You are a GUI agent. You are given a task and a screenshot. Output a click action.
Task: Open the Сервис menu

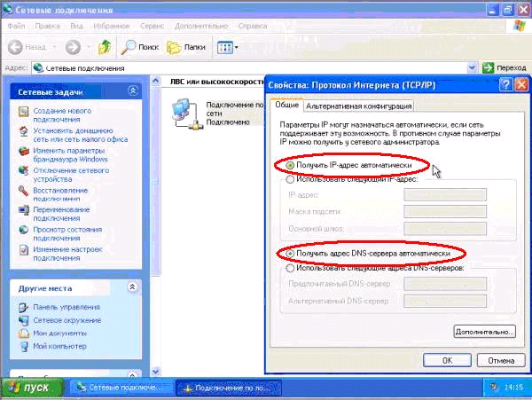[152, 26]
